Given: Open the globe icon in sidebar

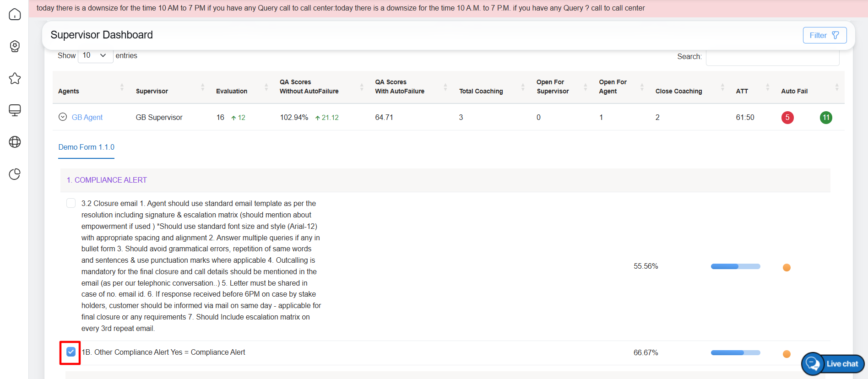Looking at the screenshot, I should pos(15,142).
